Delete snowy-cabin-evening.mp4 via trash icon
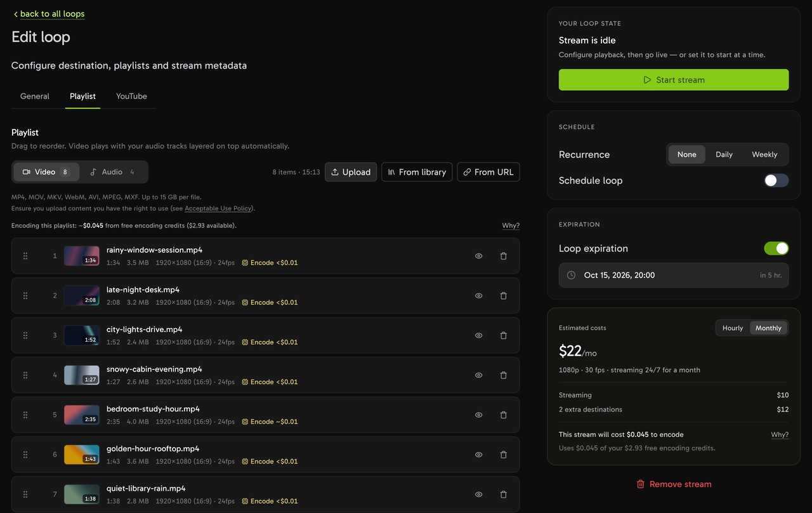Image resolution: width=812 pixels, height=513 pixels. point(504,375)
